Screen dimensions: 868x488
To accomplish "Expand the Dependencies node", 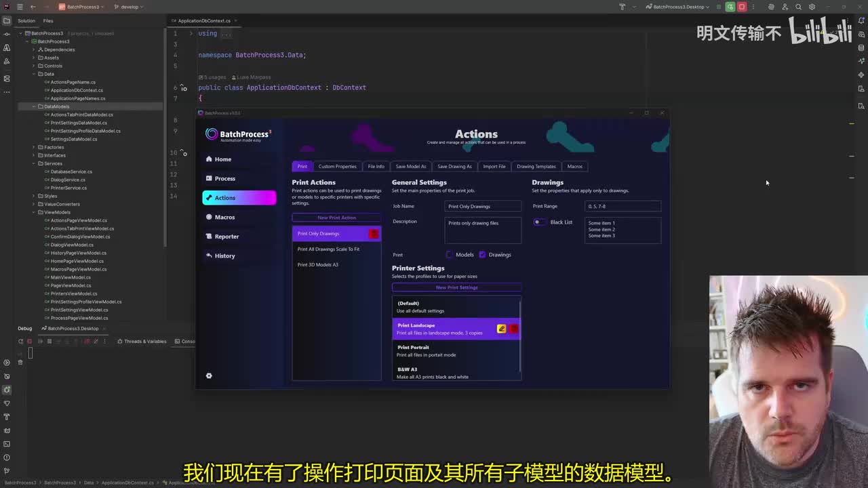I will click(x=33, y=49).
